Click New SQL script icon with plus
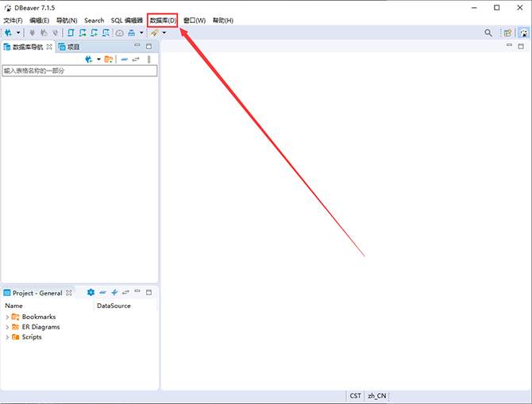 94,33
